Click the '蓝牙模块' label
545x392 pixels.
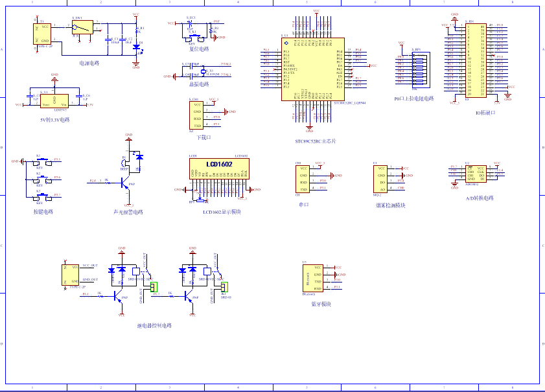321,304
